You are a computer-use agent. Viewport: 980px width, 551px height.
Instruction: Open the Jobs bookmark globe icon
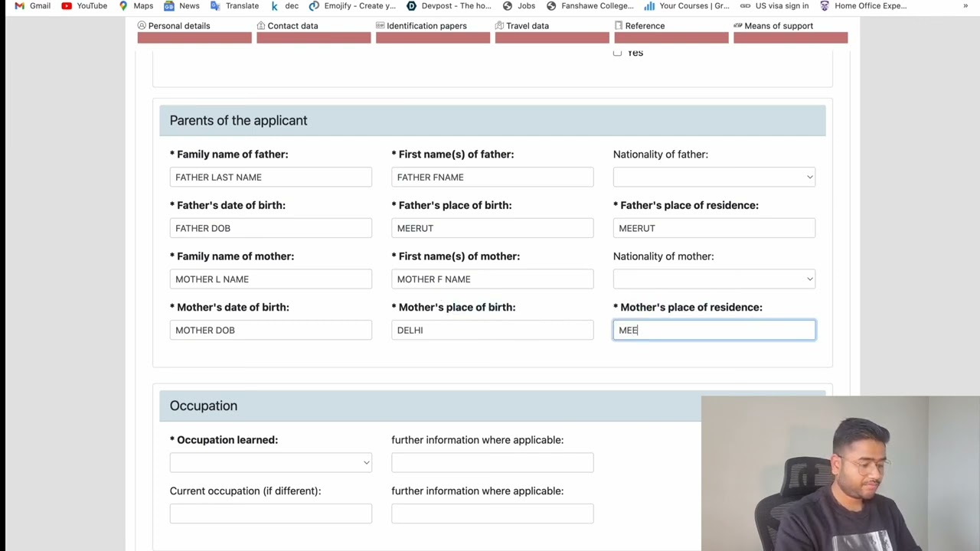pos(507,5)
